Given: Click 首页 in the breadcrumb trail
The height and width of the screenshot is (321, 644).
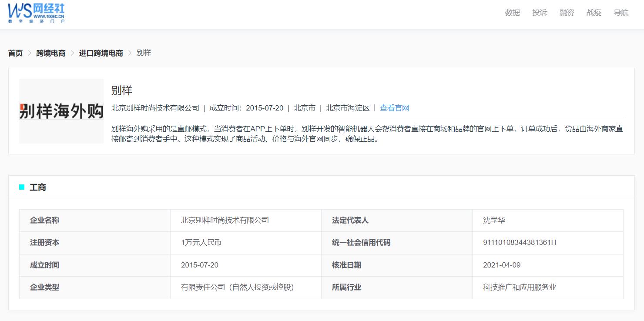Looking at the screenshot, I should pos(15,53).
